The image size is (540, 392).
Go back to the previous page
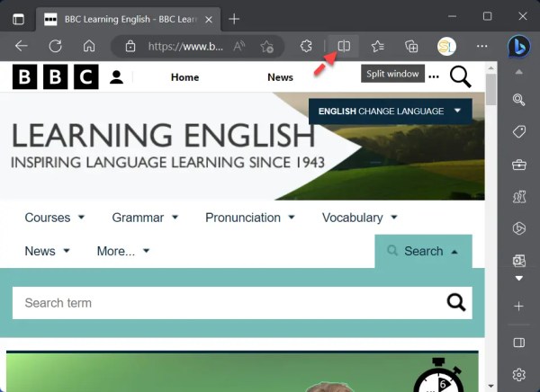pyautogui.click(x=22, y=46)
